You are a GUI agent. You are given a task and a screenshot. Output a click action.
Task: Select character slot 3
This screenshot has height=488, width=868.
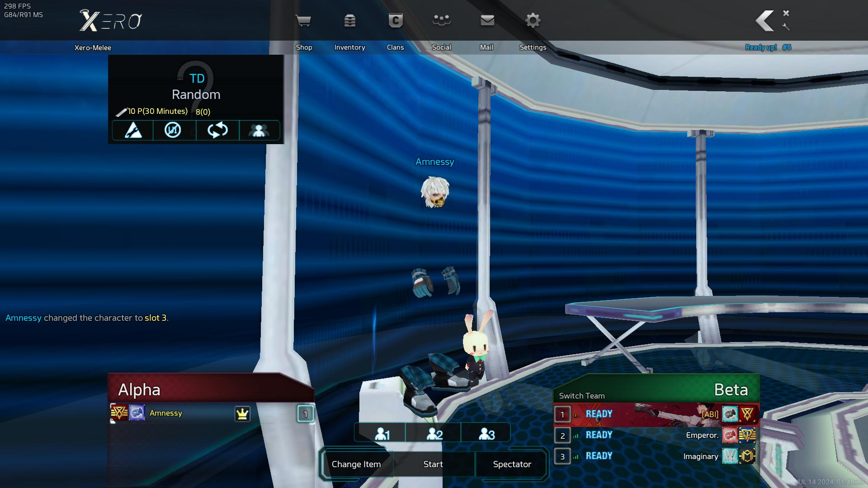pos(486,434)
